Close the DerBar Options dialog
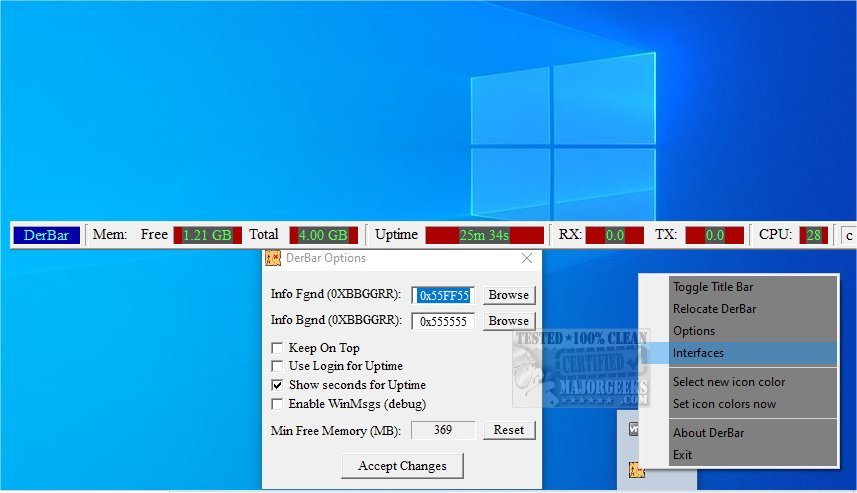Viewport: 857px width, 493px height. pos(527,258)
